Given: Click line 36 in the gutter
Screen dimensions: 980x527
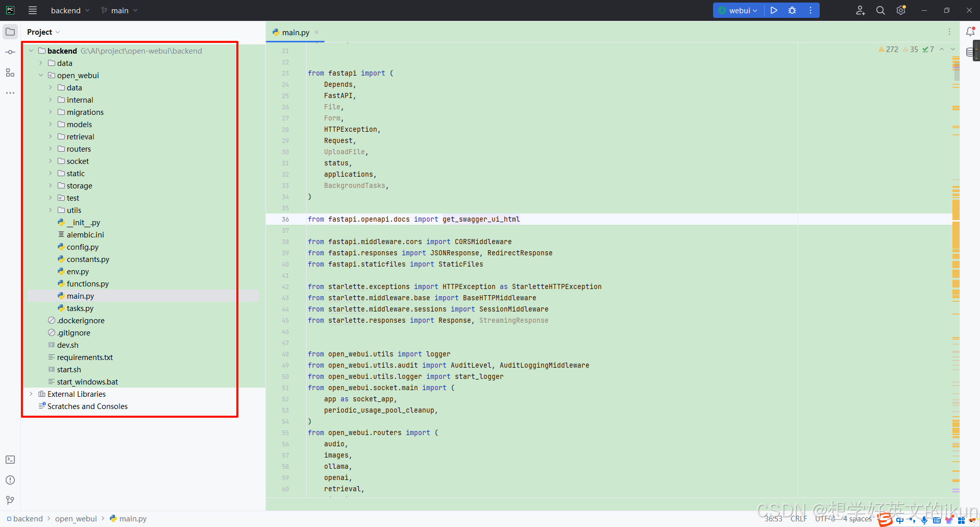Looking at the screenshot, I should (285, 219).
